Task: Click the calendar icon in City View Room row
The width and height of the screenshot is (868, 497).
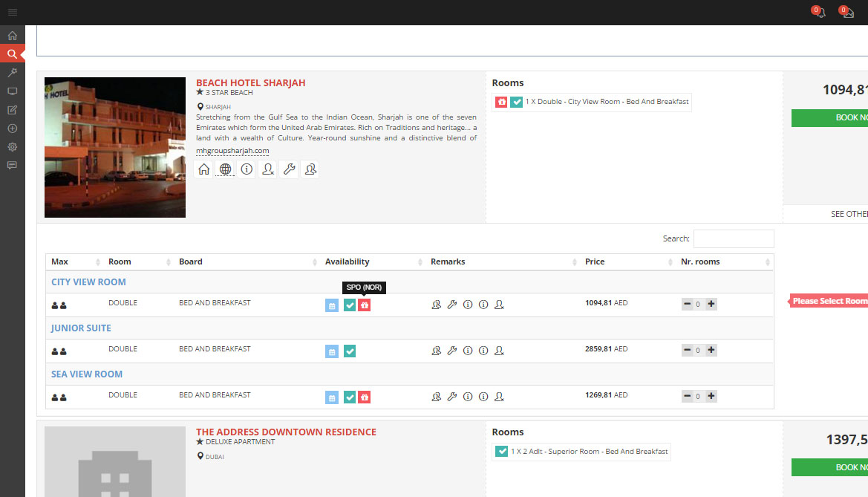Action: pos(331,305)
